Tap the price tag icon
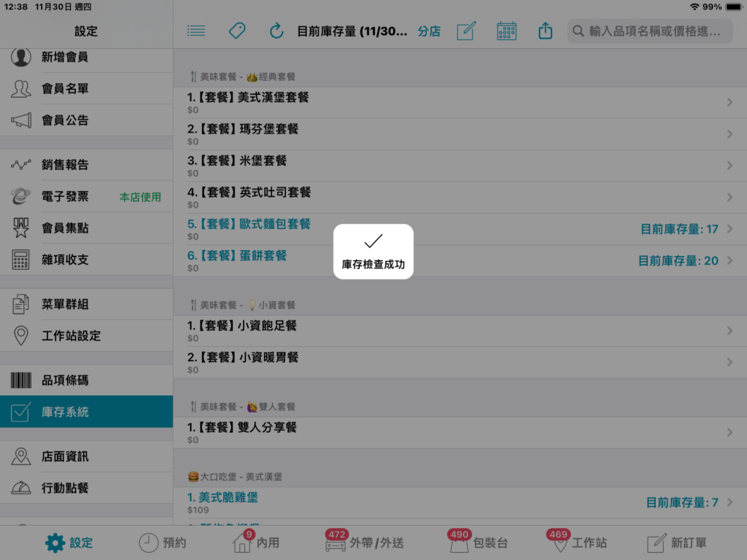 click(237, 31)
